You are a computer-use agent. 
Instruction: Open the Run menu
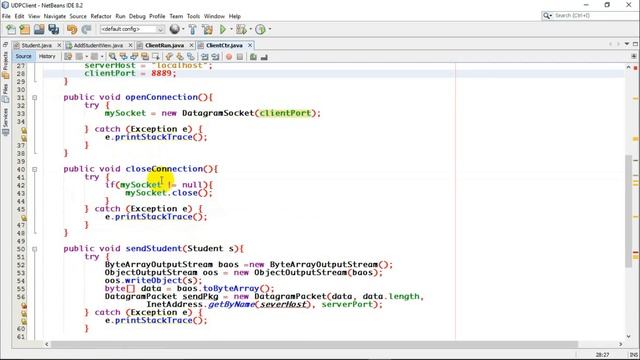coord(120,16)
